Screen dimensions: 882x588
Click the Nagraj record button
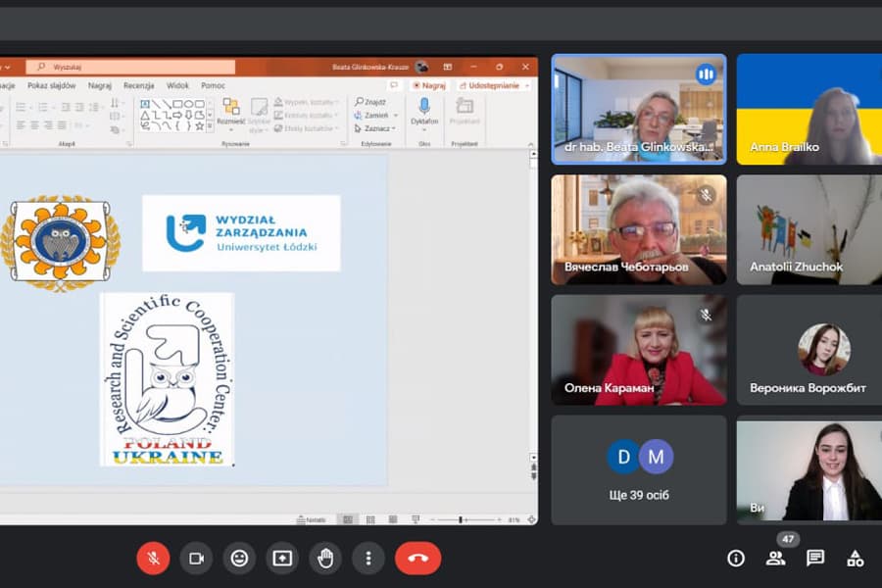coord(428,85)
